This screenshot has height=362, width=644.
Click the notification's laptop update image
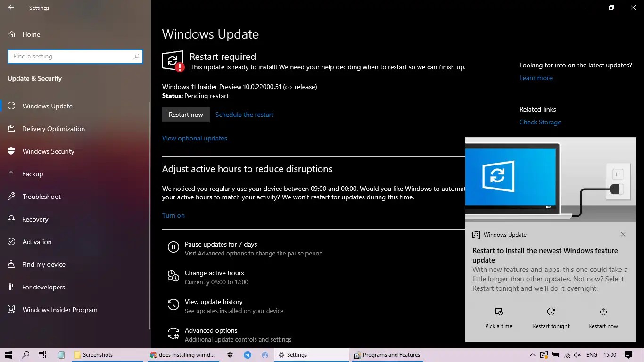click(550, 180)
